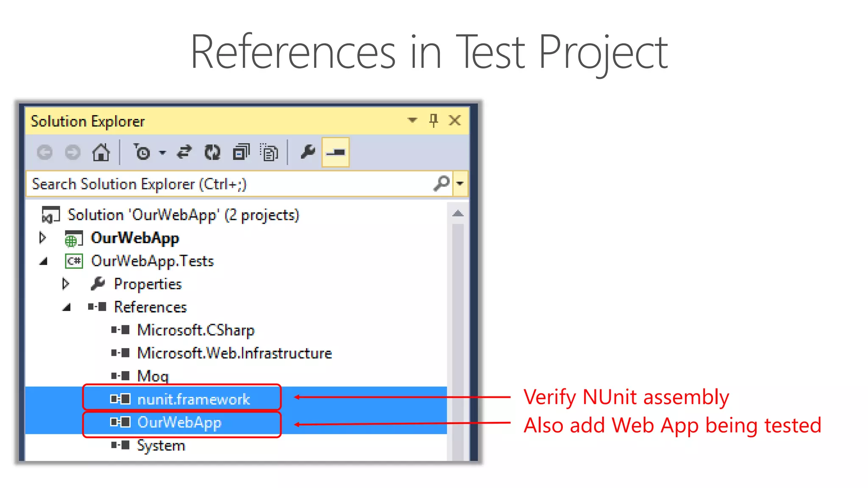
Task: Toggle Show All Files icon
Action: tap(269, 152)
